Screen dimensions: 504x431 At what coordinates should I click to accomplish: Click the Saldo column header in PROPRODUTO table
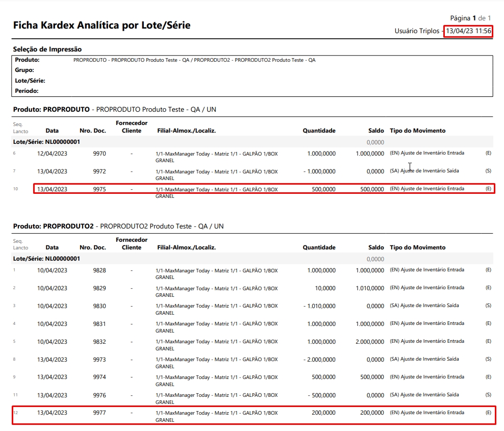click(x=376, y=131)
